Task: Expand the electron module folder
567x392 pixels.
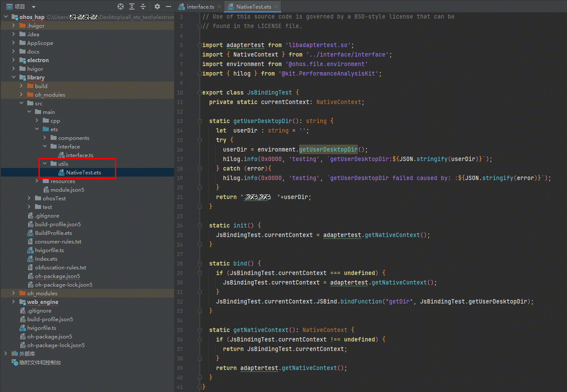Action: click(x=14, y=60)
